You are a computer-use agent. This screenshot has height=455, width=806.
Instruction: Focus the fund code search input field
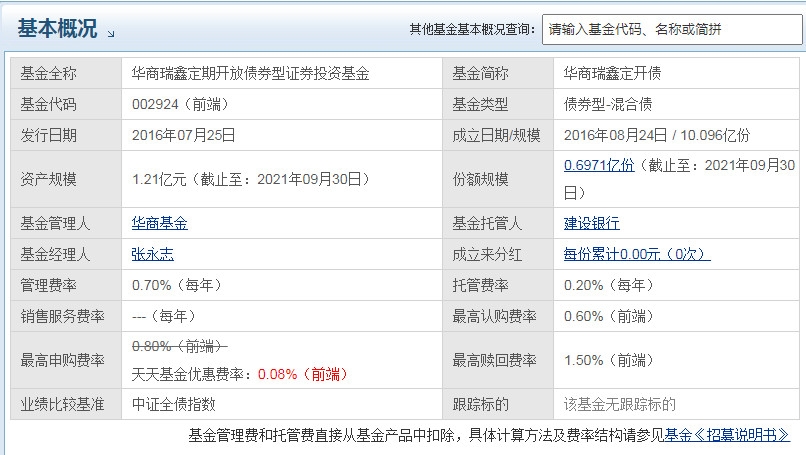(x=672, y=29)
